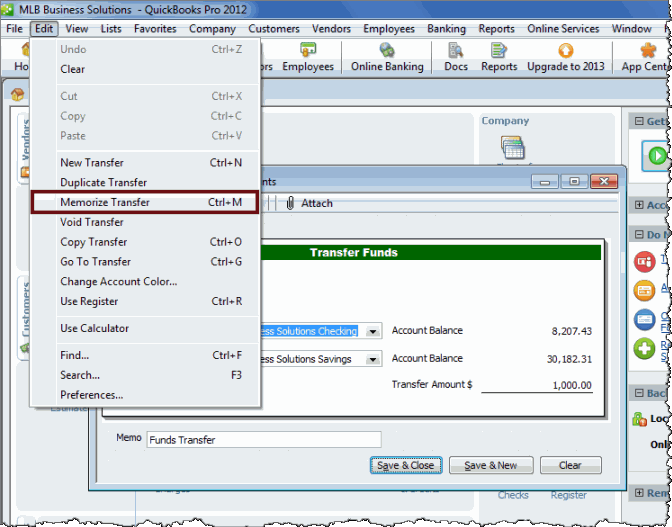This screenshot has height=527, width=672.
Task: Open the File menu
Action: [14, 29]
